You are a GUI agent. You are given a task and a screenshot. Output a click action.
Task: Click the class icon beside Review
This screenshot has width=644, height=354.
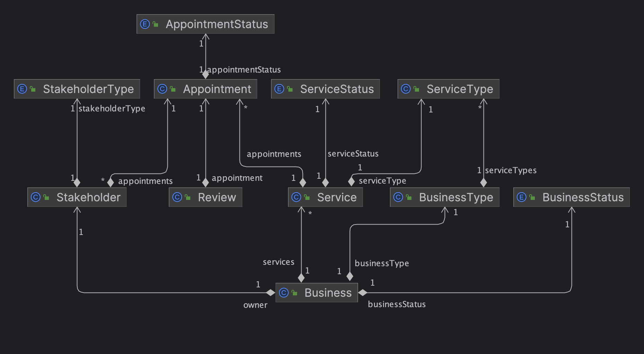point(177,197)
